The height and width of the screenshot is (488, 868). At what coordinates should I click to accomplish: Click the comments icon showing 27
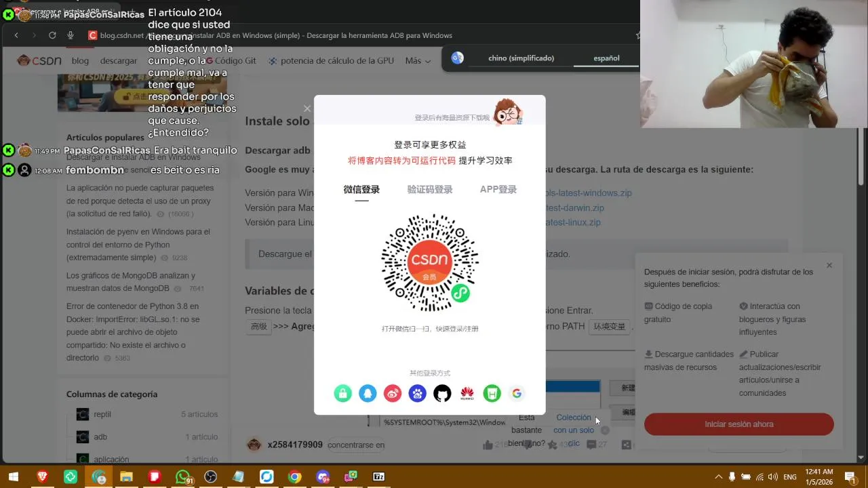click(591, 445)
